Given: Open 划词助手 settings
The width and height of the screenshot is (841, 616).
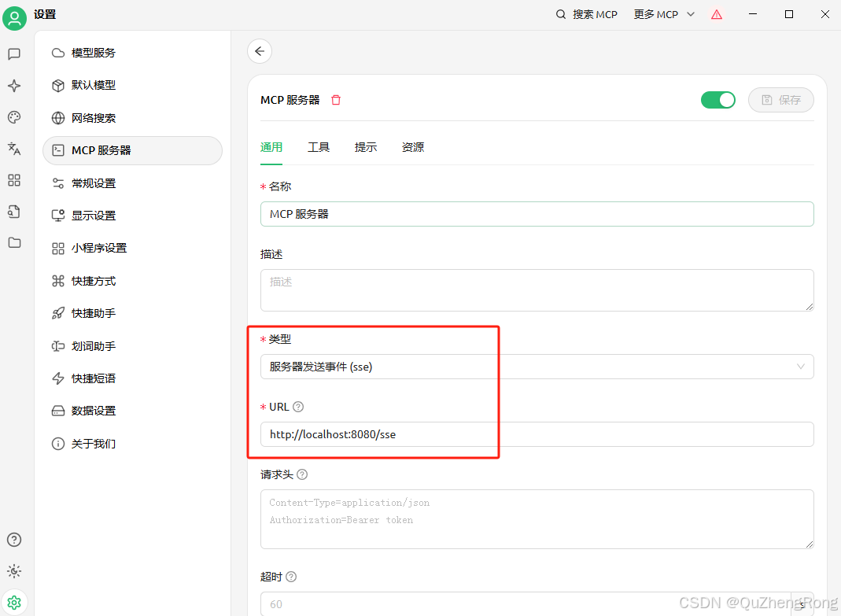Looking at the screenshot, I should (132, 346).
